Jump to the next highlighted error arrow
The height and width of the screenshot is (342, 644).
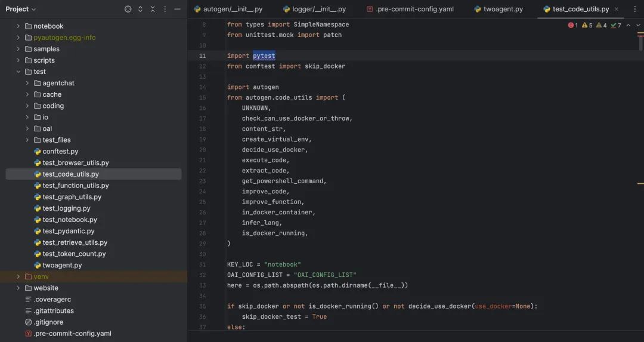pos(639,25)
